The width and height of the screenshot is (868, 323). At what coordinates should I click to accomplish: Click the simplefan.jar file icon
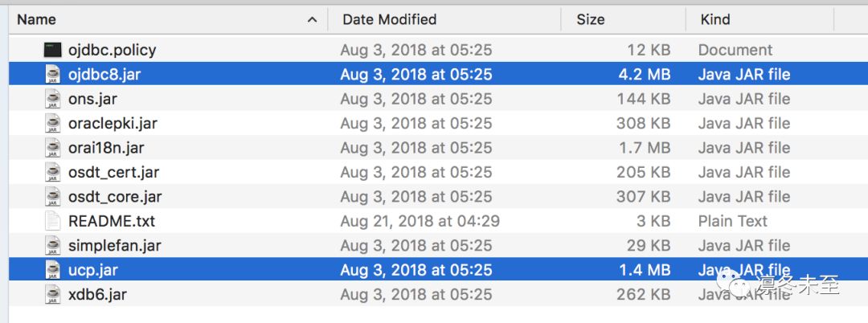pyautogui.click(x=53, y=246)
